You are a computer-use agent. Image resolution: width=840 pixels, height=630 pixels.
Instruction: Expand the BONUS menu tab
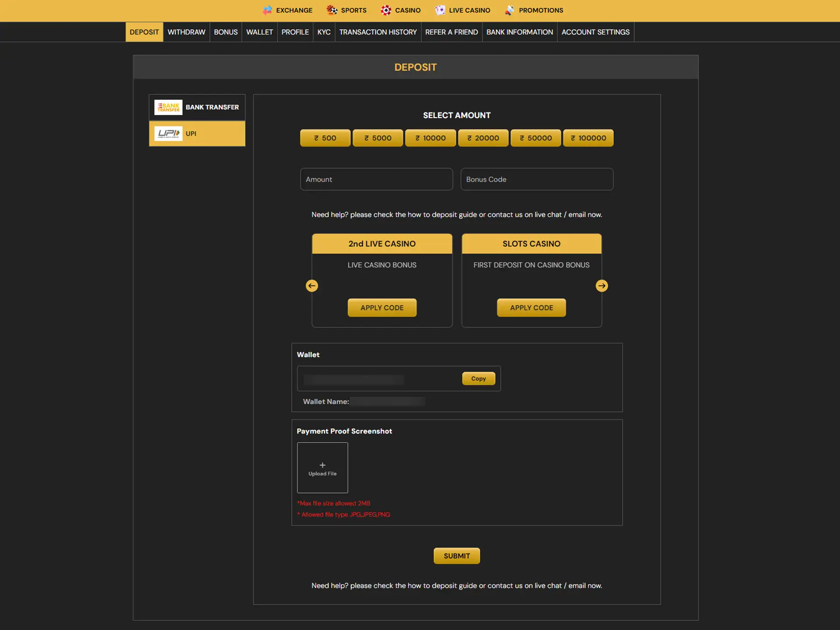[226, 32]
